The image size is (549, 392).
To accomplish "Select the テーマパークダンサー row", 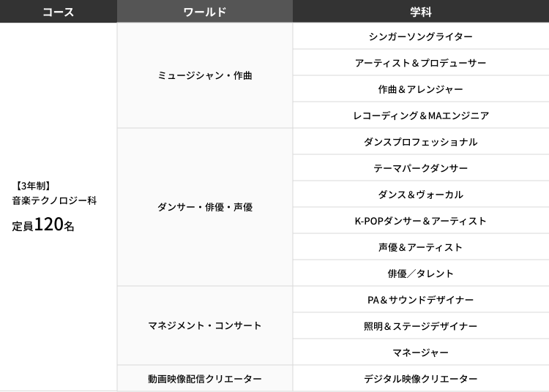I will coord(420,168).
